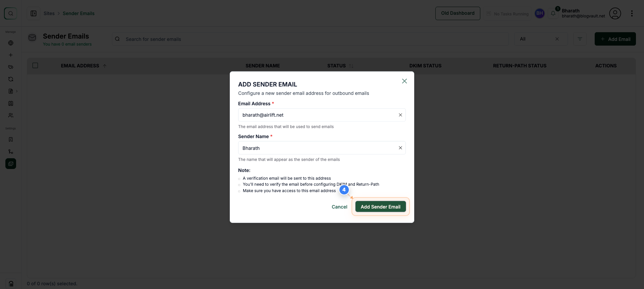Open the tags icon under Manage

coord(11,67)
